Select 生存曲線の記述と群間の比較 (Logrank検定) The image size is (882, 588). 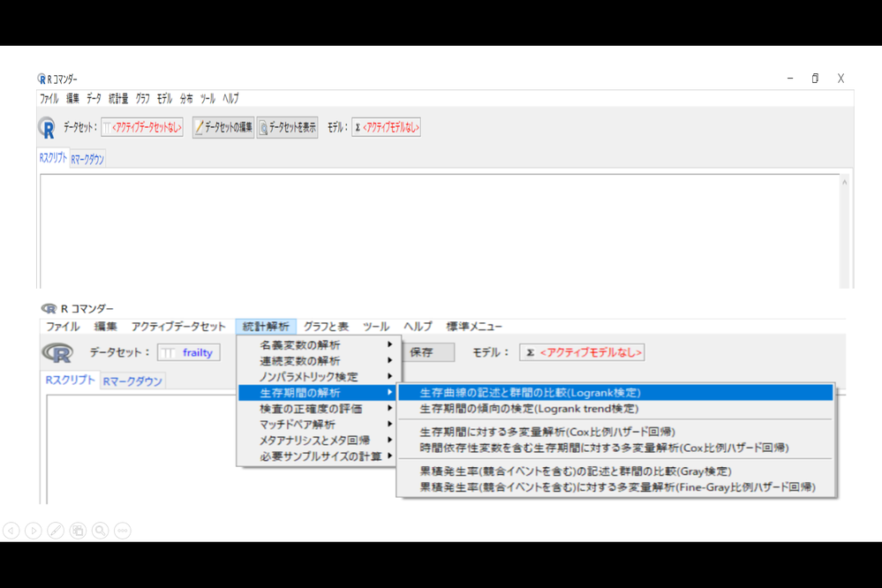[x=530, y=393]
